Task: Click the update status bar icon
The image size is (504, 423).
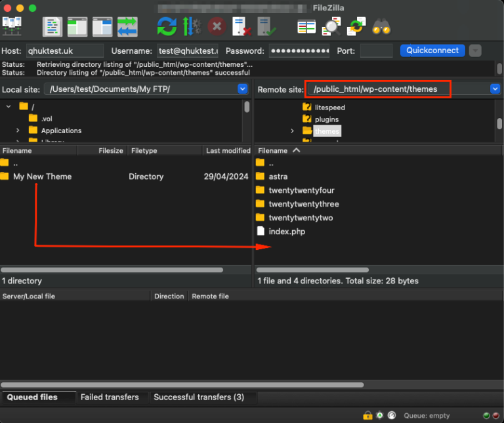Action: (379, 415)
